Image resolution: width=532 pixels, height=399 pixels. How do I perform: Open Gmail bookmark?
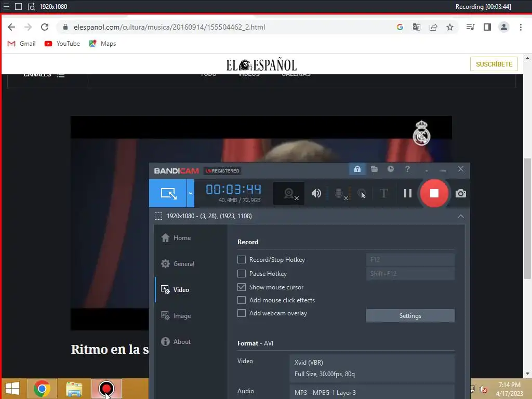pos(22,44)
